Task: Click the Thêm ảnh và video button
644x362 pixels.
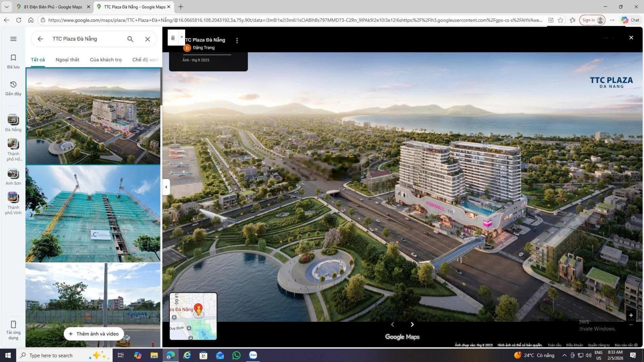Action: click(x=93, y=334)
